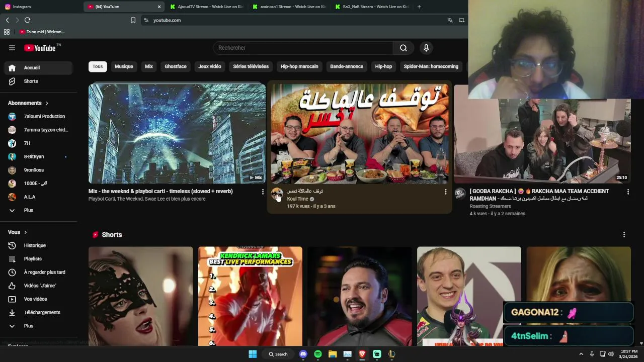644x362 pixels.
Task: Show hidden system tray icons
Action: pos(581,354)
